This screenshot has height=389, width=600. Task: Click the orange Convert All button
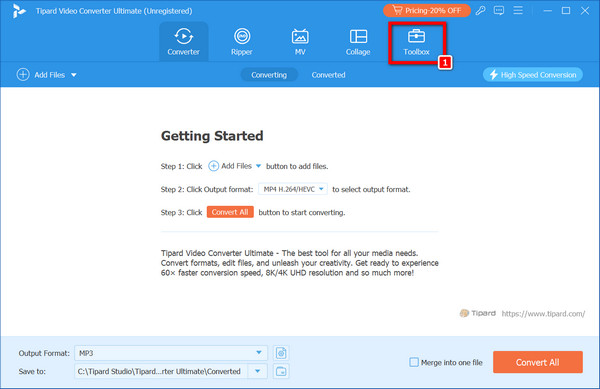538,362
